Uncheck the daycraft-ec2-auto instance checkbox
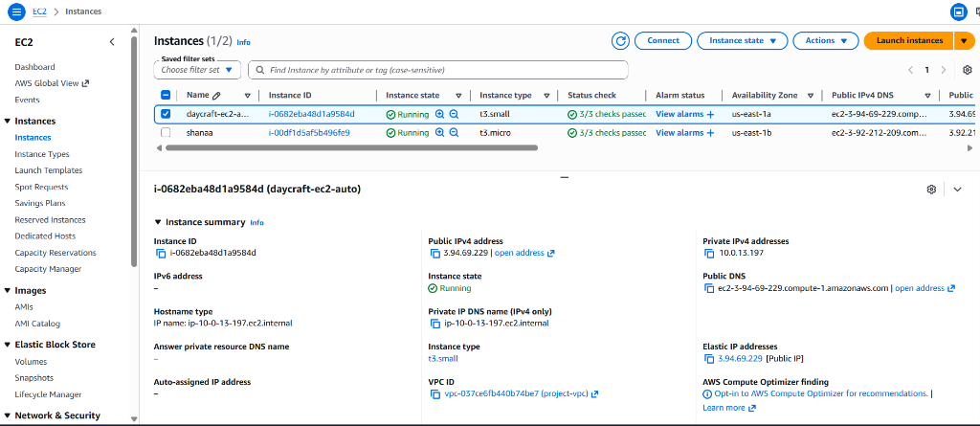 click(x=166, y=115)
